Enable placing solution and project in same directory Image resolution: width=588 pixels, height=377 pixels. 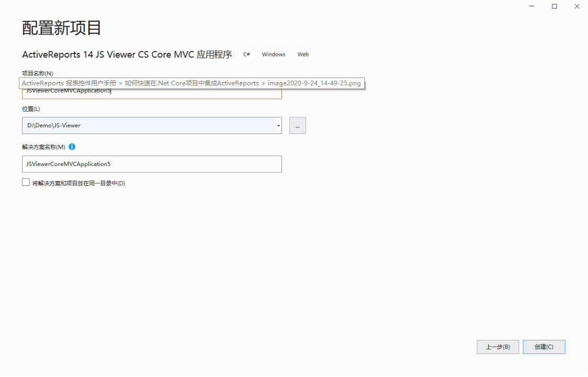pyautogui.click(x=26, y=183)
